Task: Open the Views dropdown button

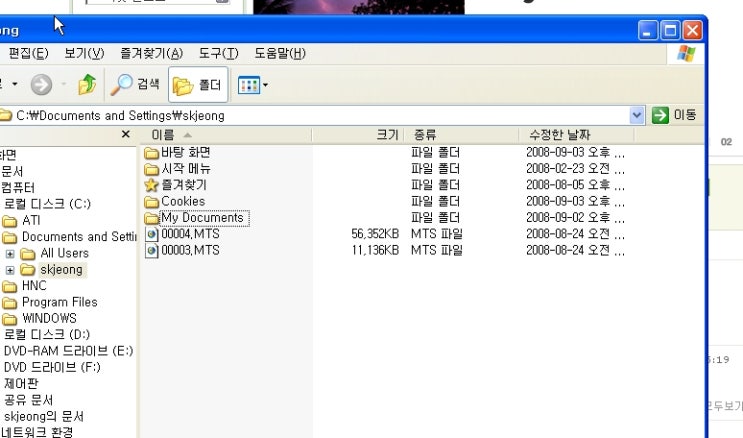Action: click(252, 85)
